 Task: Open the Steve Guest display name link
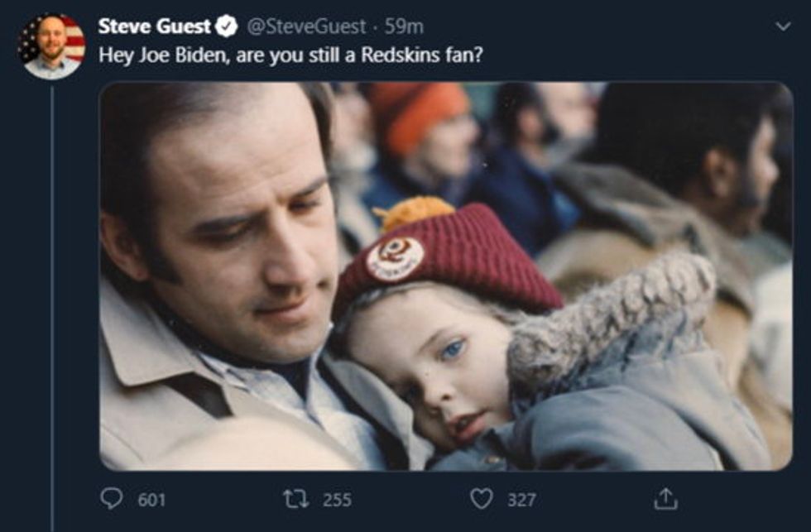[155, 26]
